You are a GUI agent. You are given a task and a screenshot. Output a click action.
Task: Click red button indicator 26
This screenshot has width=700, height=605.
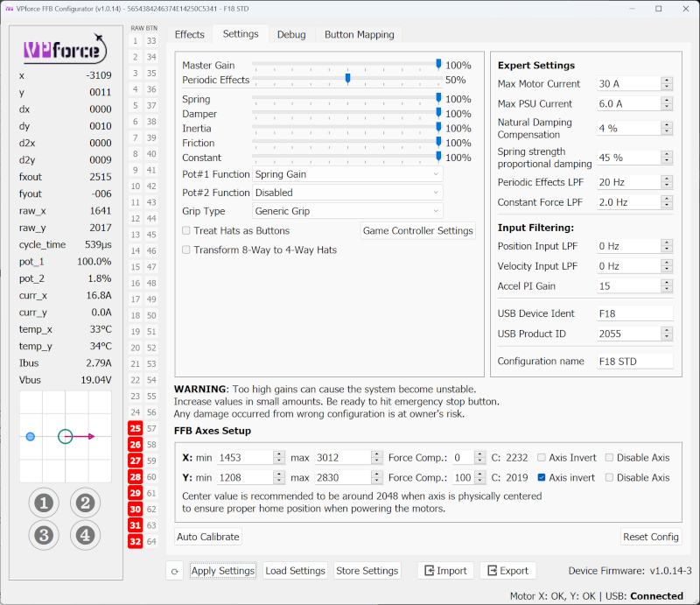(136, 445)
